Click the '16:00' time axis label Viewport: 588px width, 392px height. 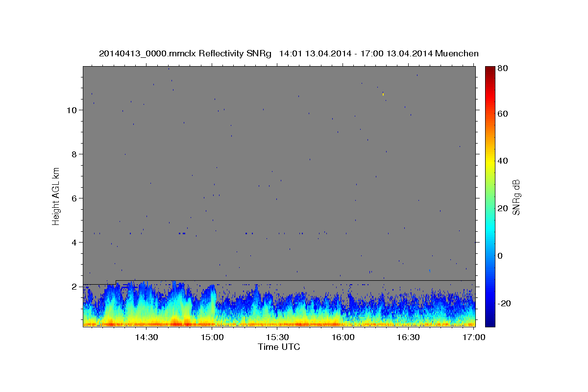[343, 337]
